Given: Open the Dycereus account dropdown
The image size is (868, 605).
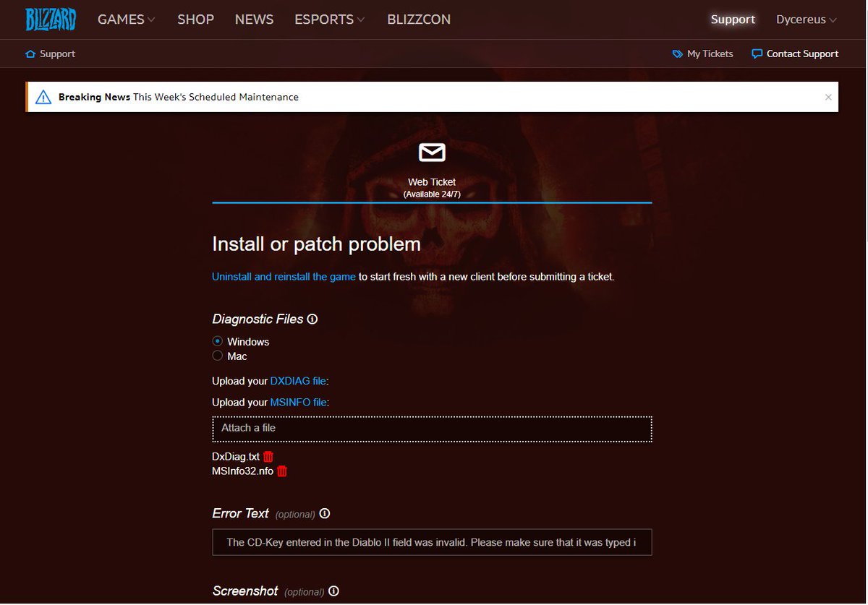Looking at the screenshot, I should coord(807,20).
